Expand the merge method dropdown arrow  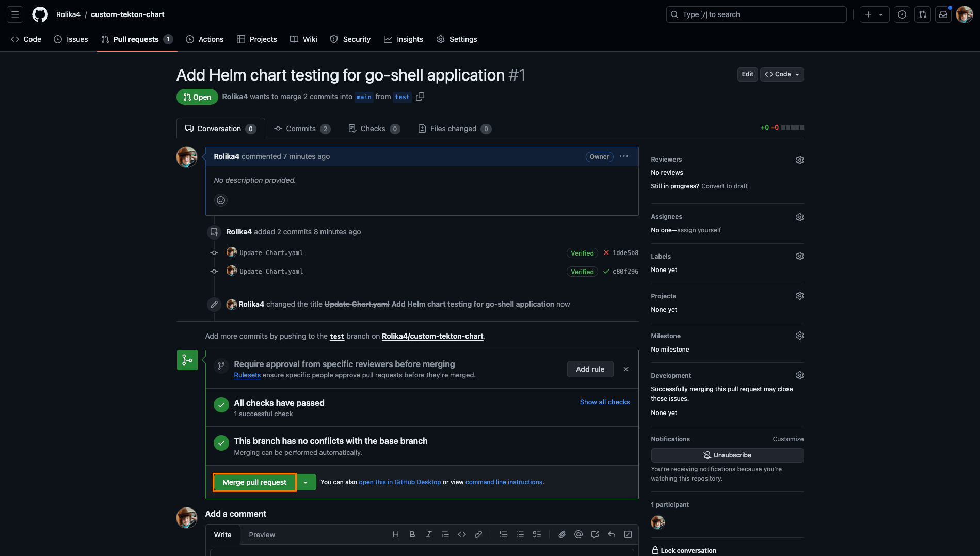coord(306,482)
